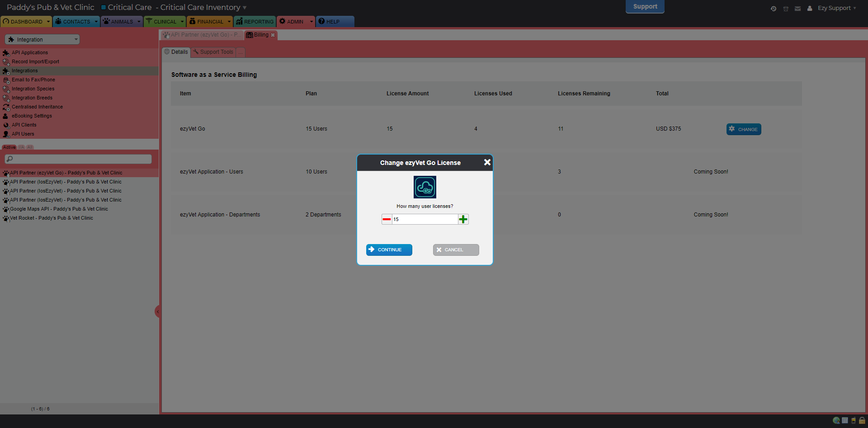
Task: Click the green plus button to increase licenses
Action: click(x=463, y=219)
